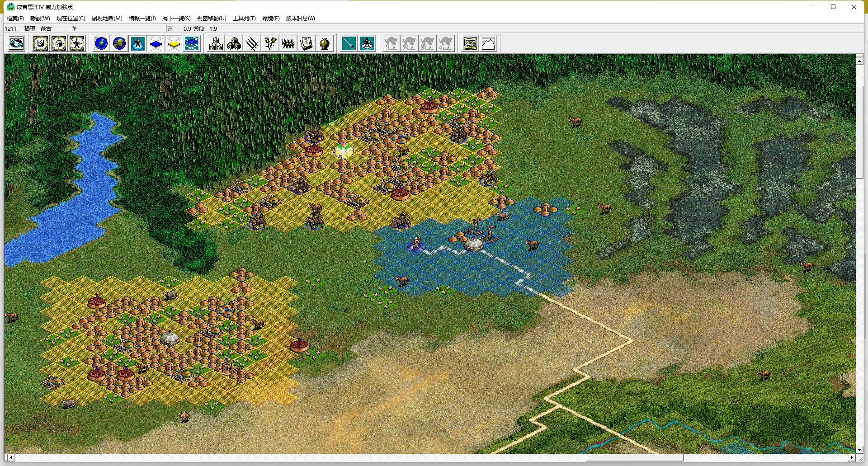The image size is (868, 466).
Task: Click the horizontal scrollbar left arrow
Action: tap(10, 457)
